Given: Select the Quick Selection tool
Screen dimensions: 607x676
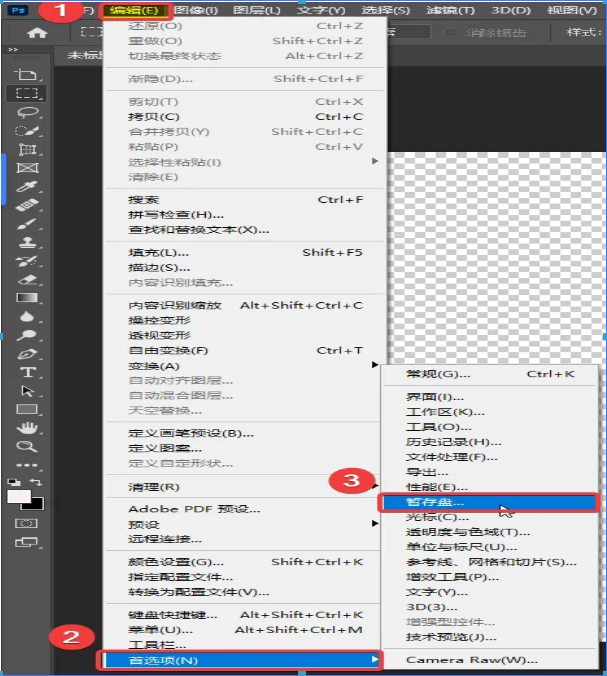Looking at the screenshot, I should [27, 131].
